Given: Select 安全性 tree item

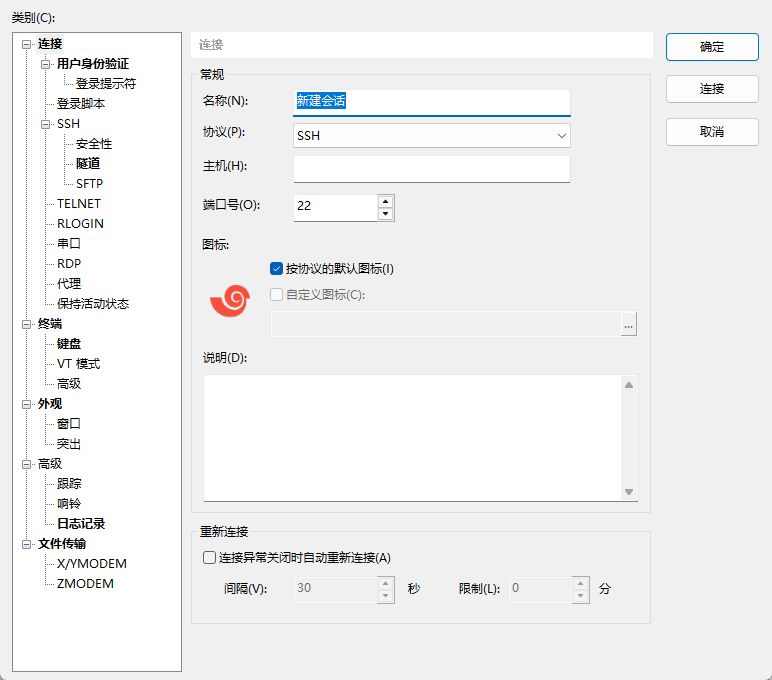Looking at the screenshot, I should coord(94,144).
